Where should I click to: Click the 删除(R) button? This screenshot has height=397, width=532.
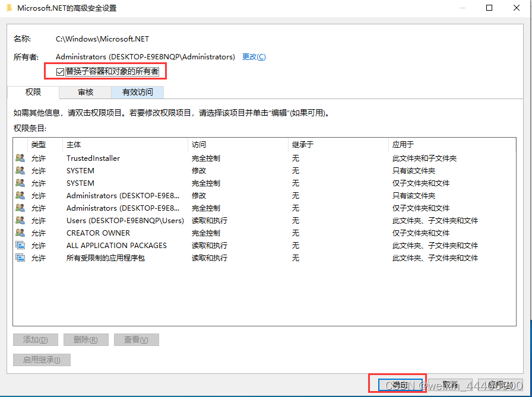86,339
